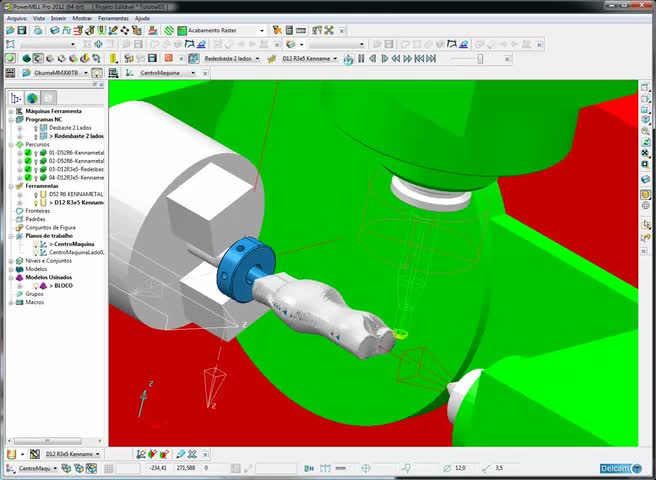Select the BLOCO stock model item

(x=63, y=286)
